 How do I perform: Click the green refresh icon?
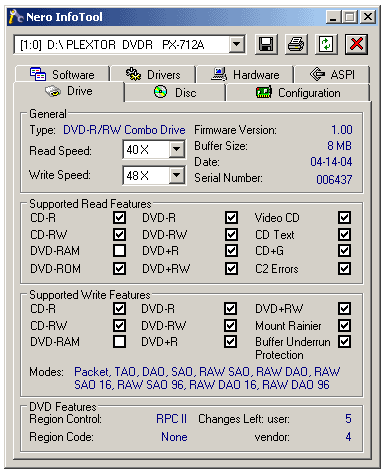click(326, 44)
